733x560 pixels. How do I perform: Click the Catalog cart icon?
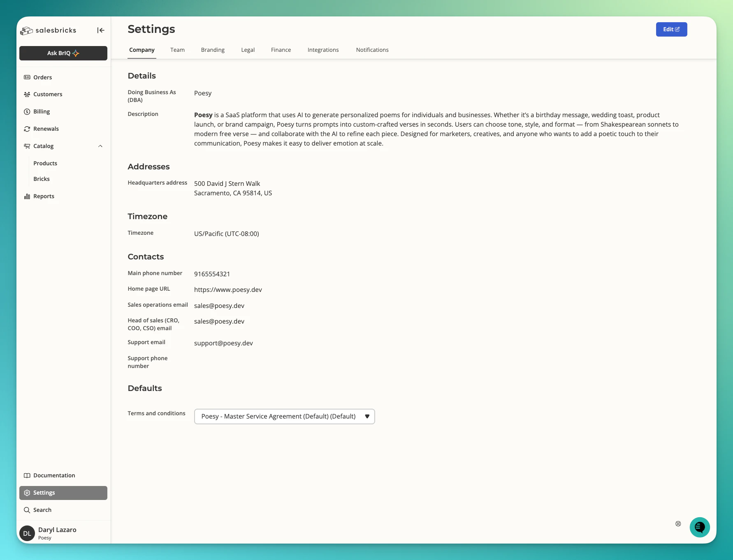pyautogui.click(x=27, y=146)
